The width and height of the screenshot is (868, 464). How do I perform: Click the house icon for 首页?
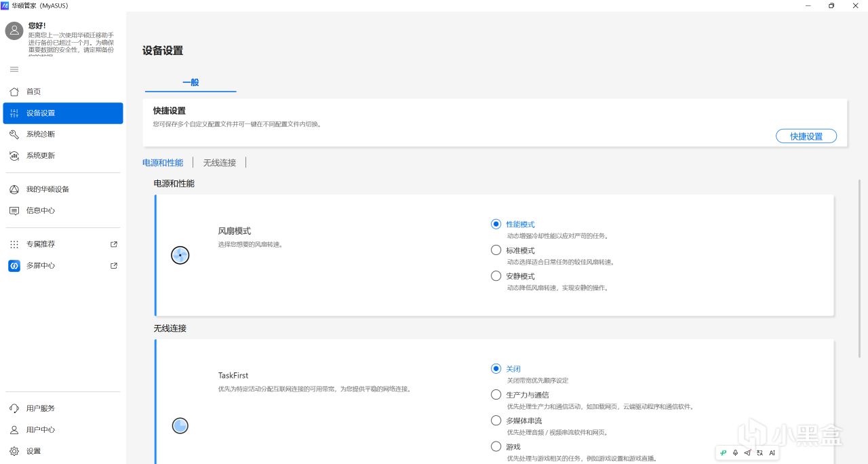click(14, 92)
